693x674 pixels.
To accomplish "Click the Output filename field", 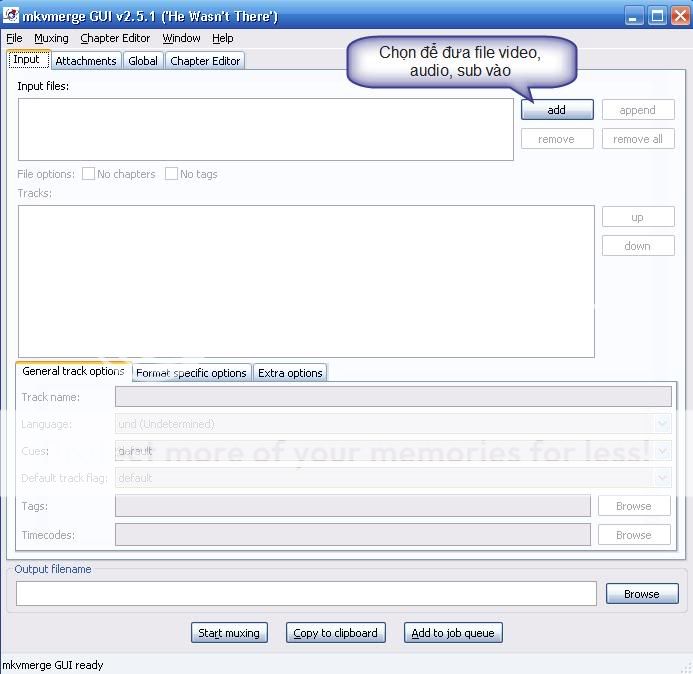I will coord(306,594).
